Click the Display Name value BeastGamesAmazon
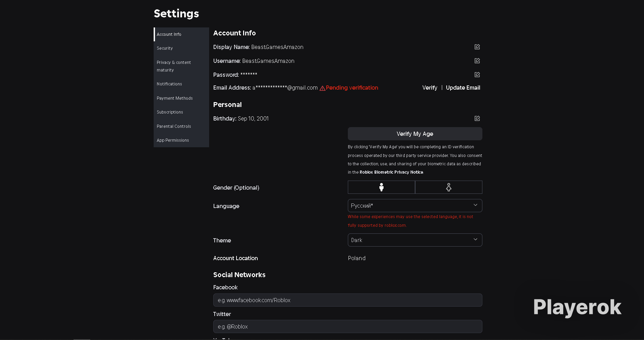Image resolution: width=644 pixels, height=340 pixels. (277, 47)
